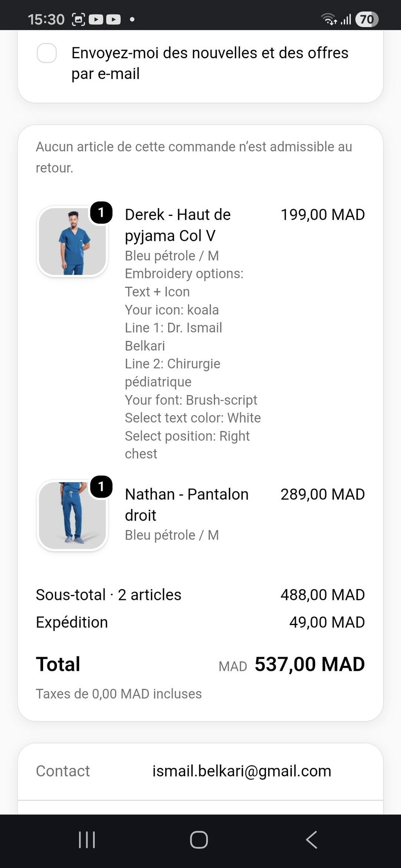Viewport: 401px width, 868px height.
Task: Tap the 537,00 MAD total amount
Action: click(x=310, y=664)
